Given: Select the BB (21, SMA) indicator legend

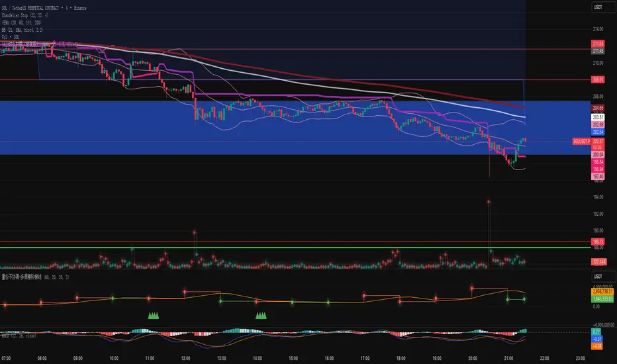Looking at the screenshot, I should coord(23,30).
